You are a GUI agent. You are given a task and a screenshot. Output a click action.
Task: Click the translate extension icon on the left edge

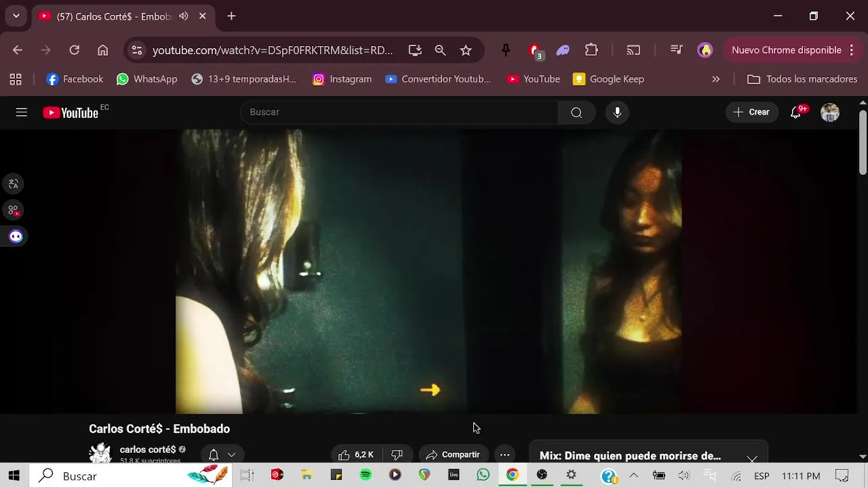point(14,184)
